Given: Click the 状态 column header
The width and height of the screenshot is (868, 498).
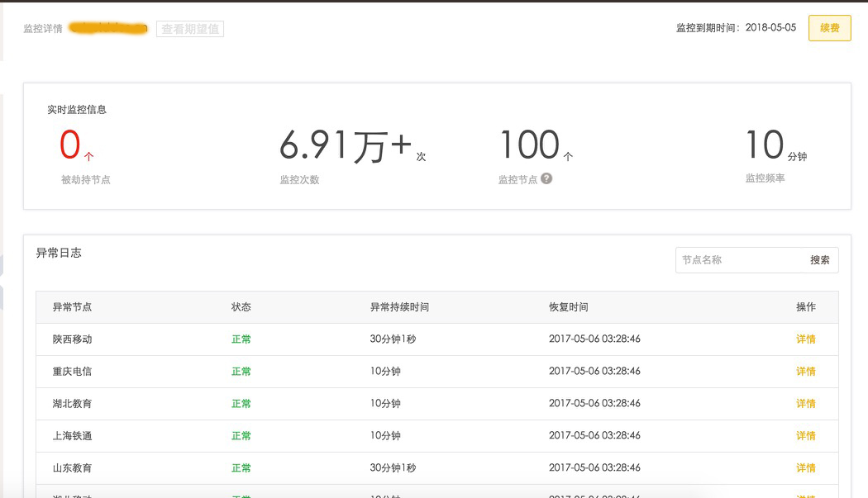Looking at the screenshot, I should 241,307.
